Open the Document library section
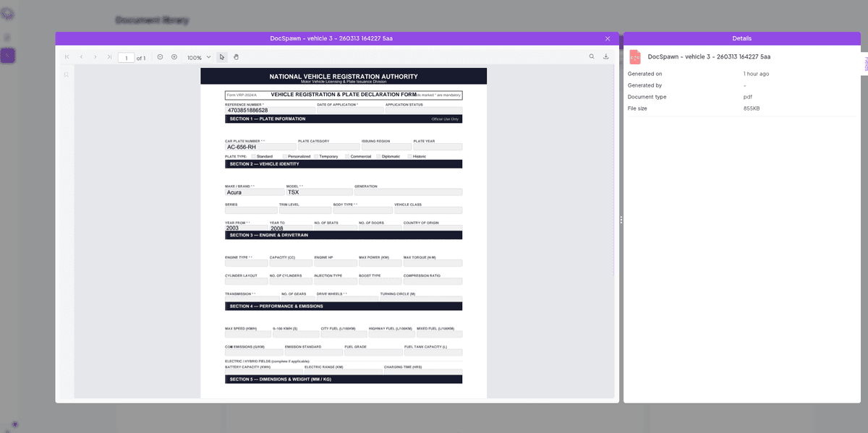Viewport: 868px width, 433px height. click(153, 21)
